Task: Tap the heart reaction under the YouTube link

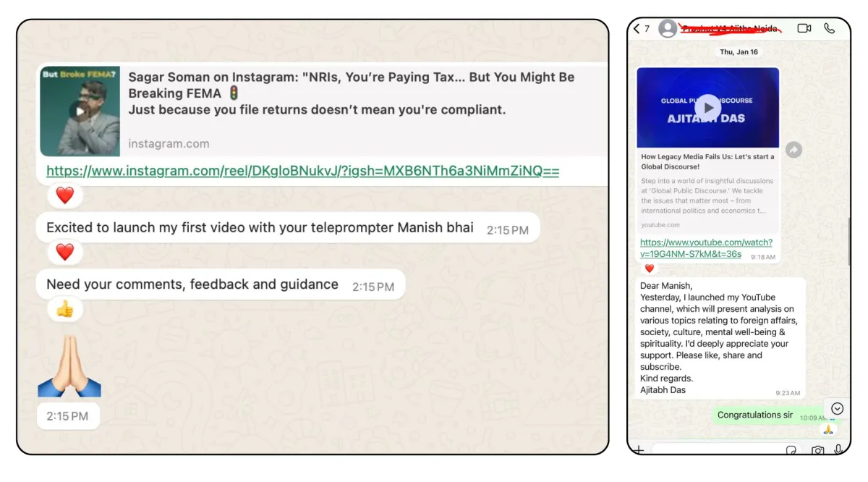Action: click(649, 269)
